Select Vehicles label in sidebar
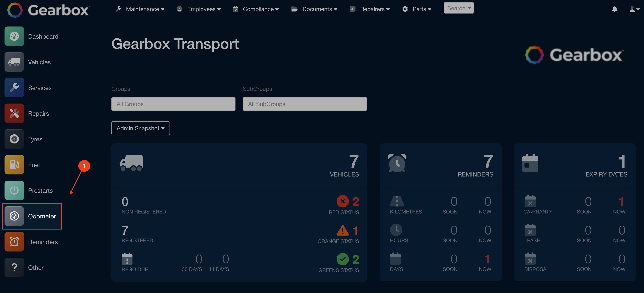Viewport: 644px width, 293px height. click(x=39, y=62)
